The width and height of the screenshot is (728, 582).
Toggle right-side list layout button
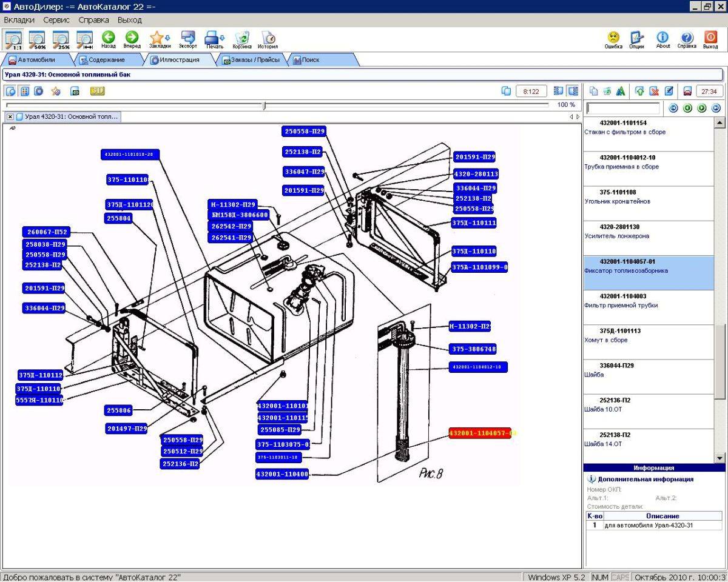click(573, 91)
